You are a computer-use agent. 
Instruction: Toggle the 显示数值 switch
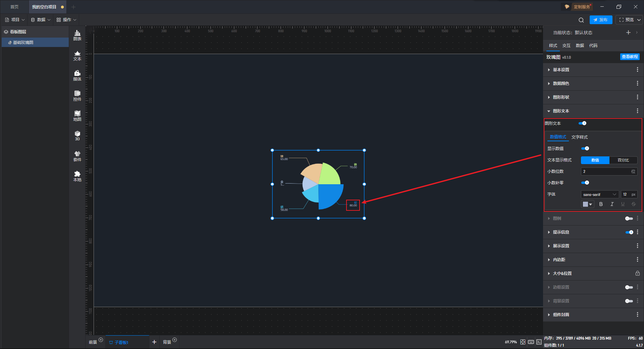[x=585, y=149]
